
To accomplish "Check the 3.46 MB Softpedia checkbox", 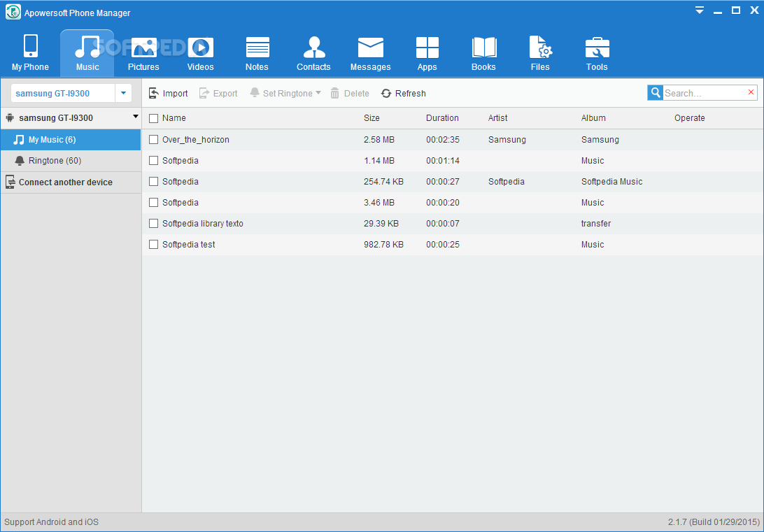I will (x=153, y=203).
